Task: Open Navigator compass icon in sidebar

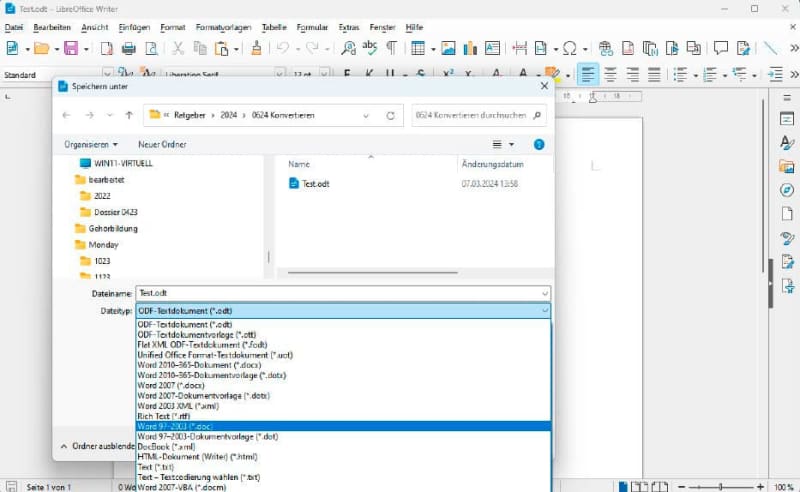Action: (x=787, y=190)
